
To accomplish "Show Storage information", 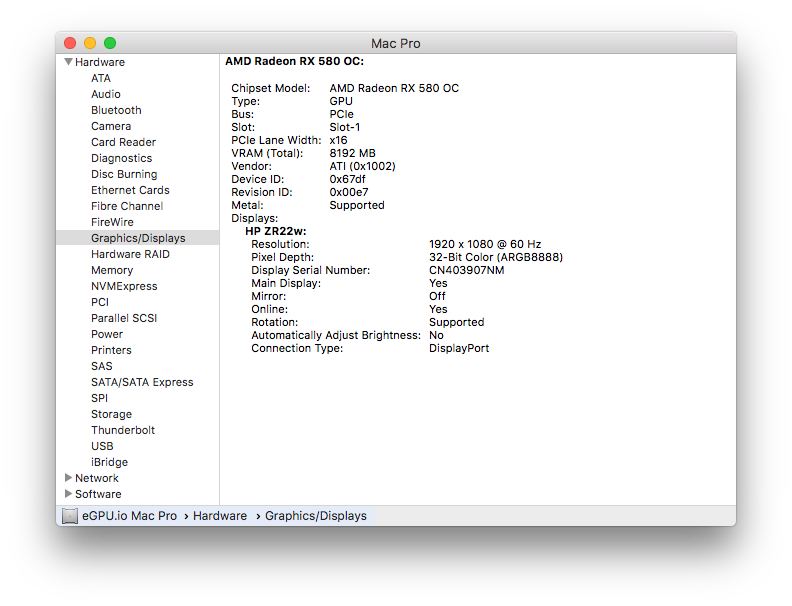I will [111, 414].
